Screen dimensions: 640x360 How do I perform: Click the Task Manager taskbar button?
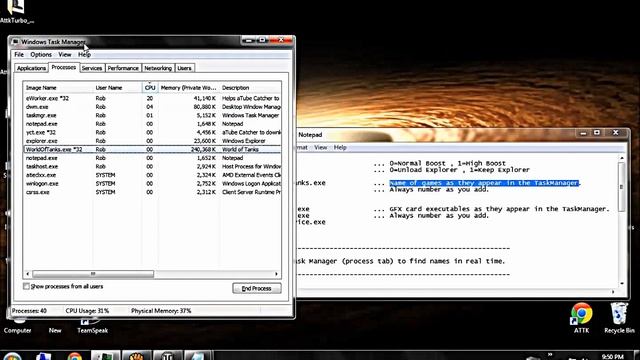105,356
